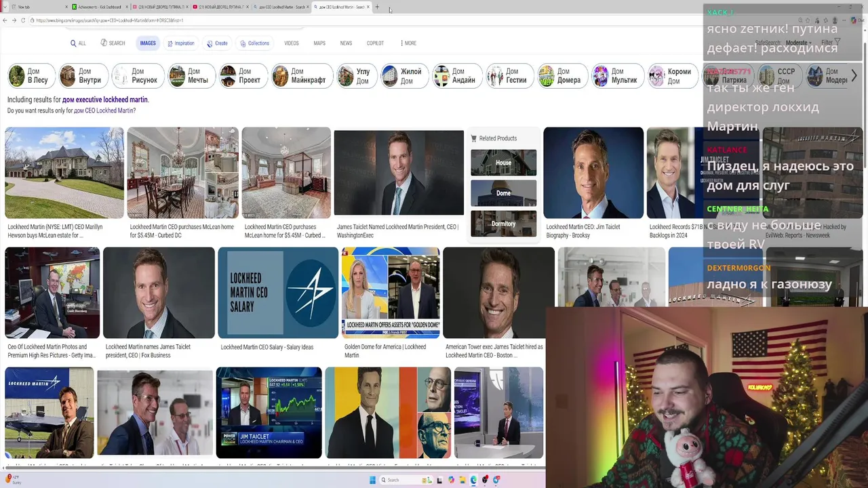Open the Task View icon in taskbar
The width and height of the screenshot is (868, 488).
pos(439,480)
